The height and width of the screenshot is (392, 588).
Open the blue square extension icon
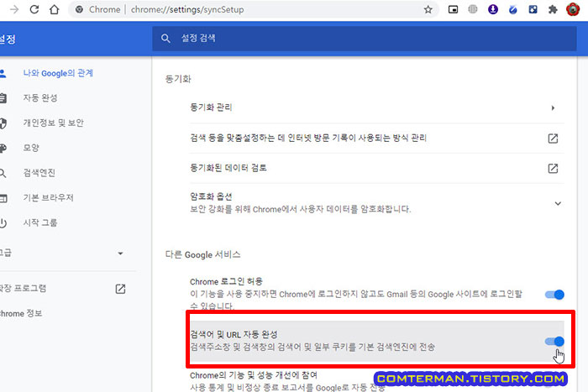point(533,9)
